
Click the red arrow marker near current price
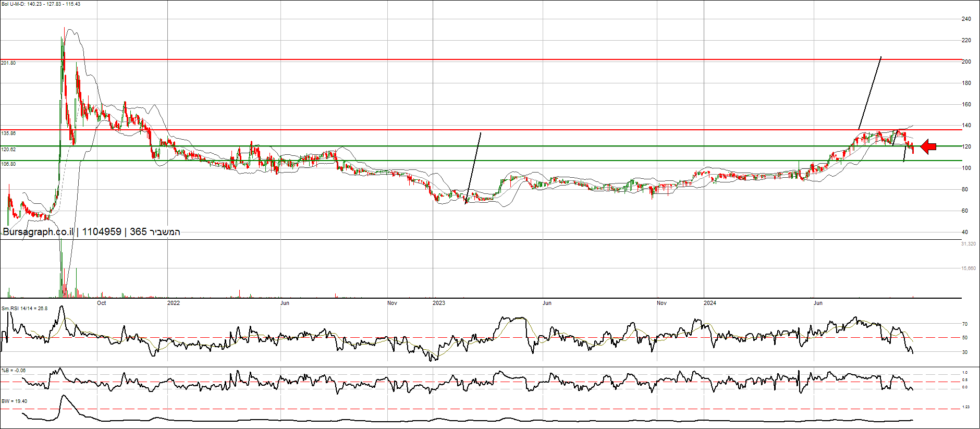point(928,147)
